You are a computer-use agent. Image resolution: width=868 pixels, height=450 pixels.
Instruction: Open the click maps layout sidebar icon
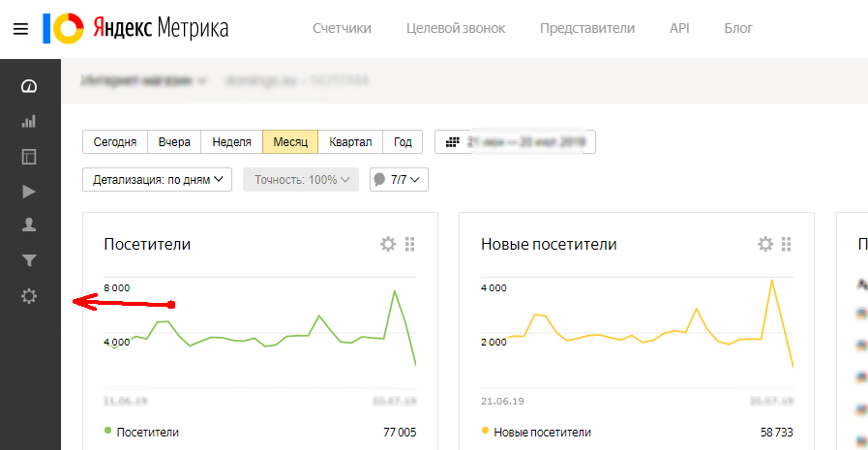pos(29,157)
